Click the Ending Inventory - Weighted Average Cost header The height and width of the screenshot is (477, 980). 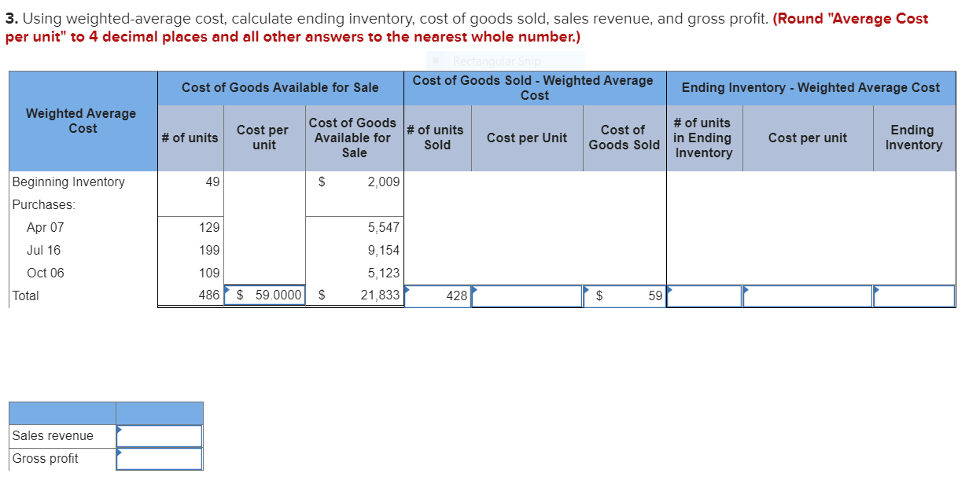811,88
